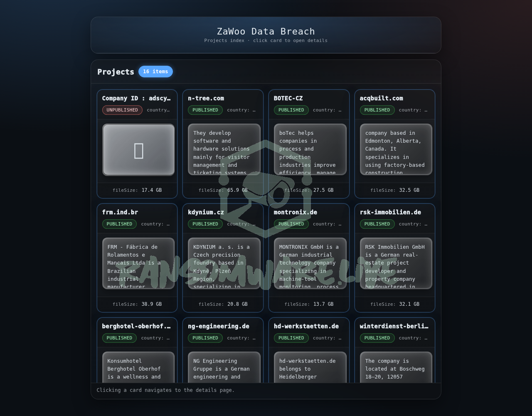Click the "ZaWoo Data Breach" page title

(266, 32)
